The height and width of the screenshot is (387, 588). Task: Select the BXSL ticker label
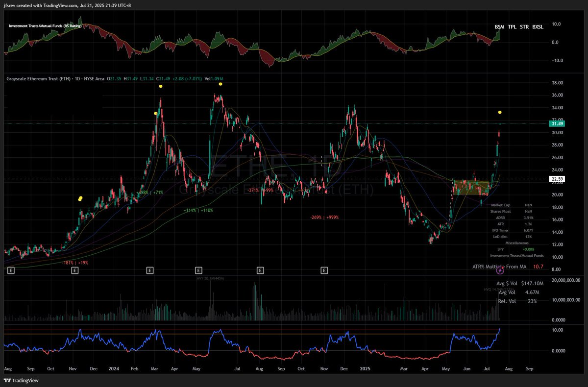pyautogui.click(x=538, y=27)
